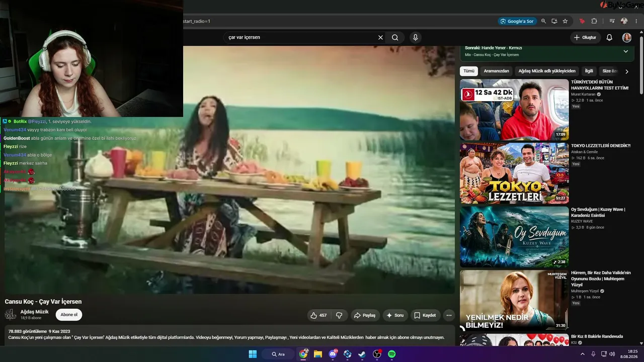This screenshot has width=644, height=362.
Task: Clear the YouTube search box text
Action: (x=380, y=37)
